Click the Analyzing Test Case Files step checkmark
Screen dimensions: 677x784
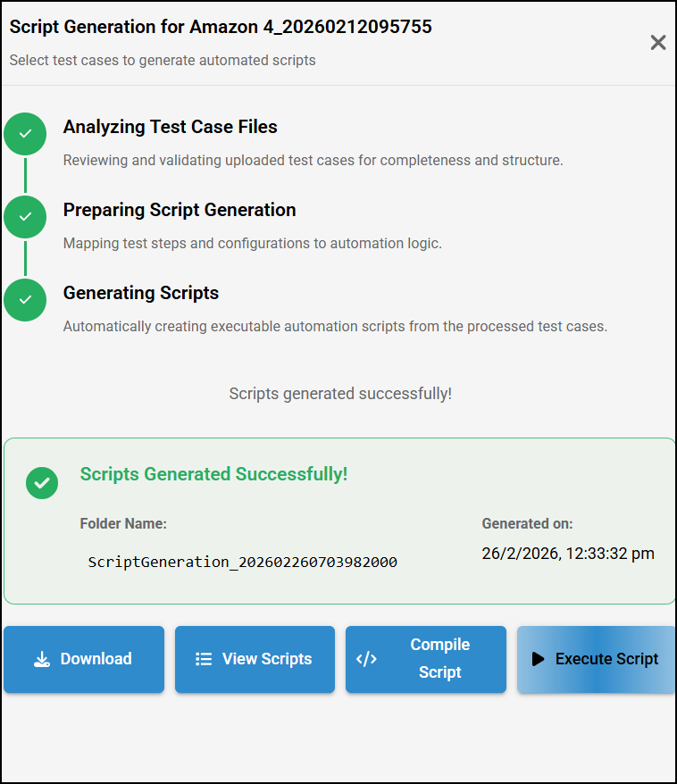(x=25, y=134)
